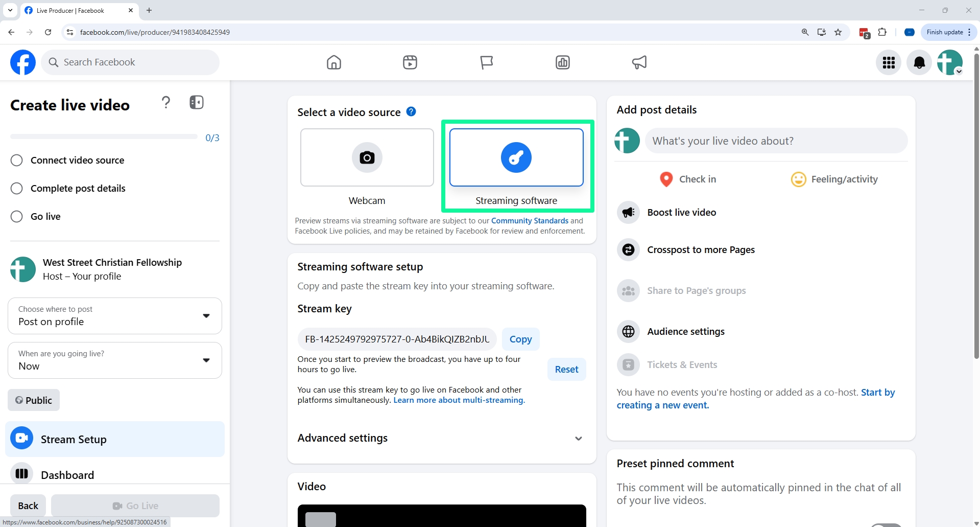Click West Street Christian Fellowship host profile

96,269
